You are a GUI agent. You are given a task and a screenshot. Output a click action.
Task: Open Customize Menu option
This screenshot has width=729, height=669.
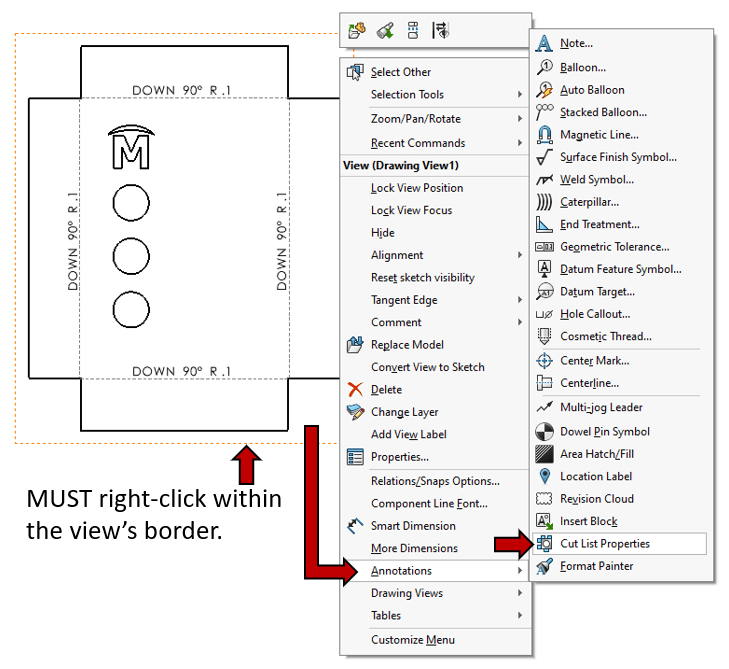tap(414, 640)
